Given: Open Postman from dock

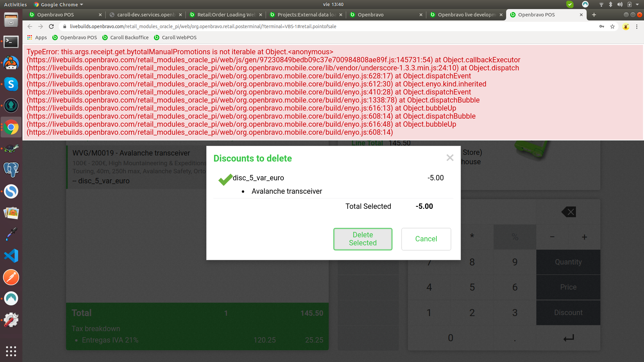Looking at the screenshot, I should coord(11,277).
